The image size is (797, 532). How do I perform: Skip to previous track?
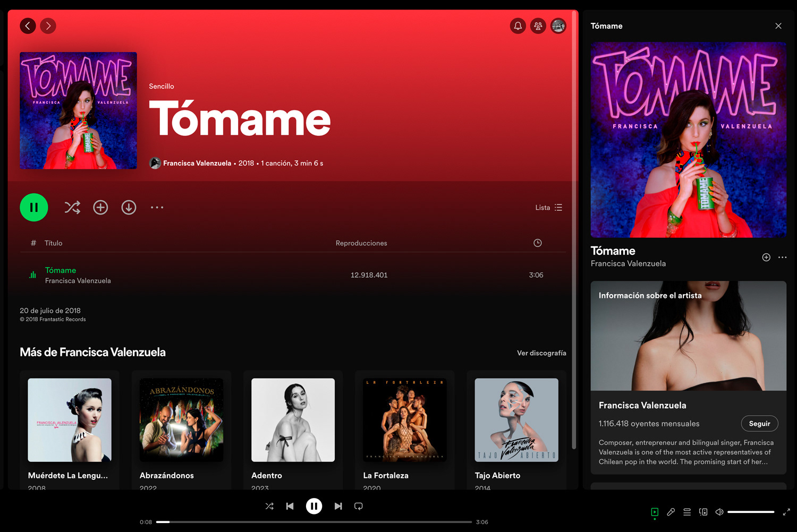click(x=290, y=506)
